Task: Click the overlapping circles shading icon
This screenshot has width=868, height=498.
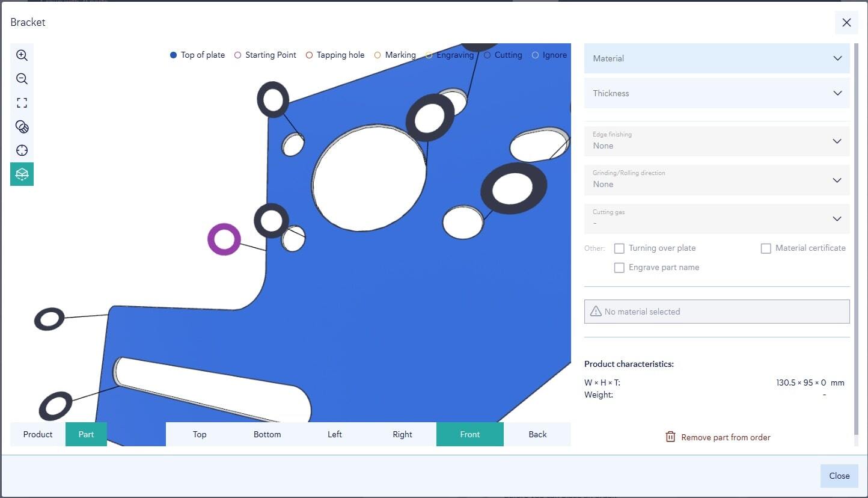Action: pyautogui.click(x=22, y=127)
